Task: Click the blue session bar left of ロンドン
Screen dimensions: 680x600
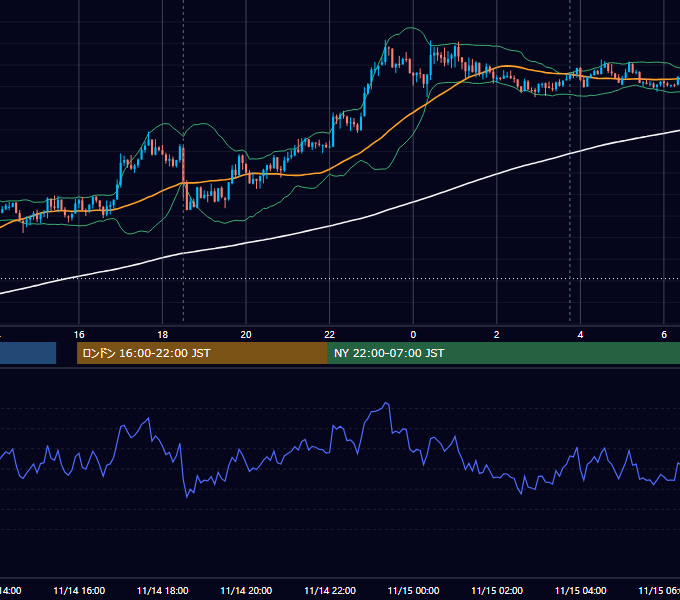Action: (x=28, y=353)
